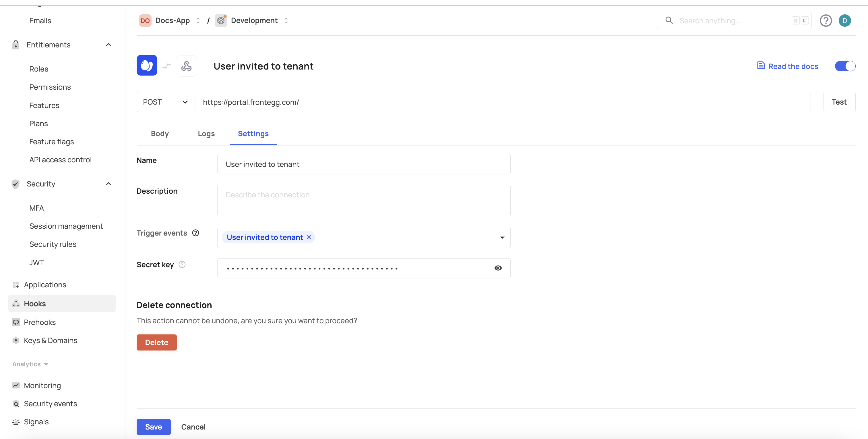Switch to the Body tab
This screenshot has width=868, height=439.
click(160, 134)
